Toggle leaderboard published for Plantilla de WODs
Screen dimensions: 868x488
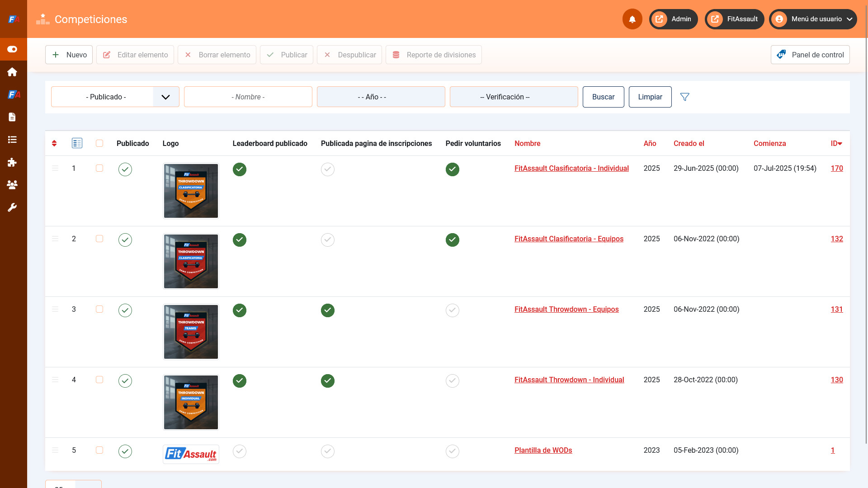240,451
